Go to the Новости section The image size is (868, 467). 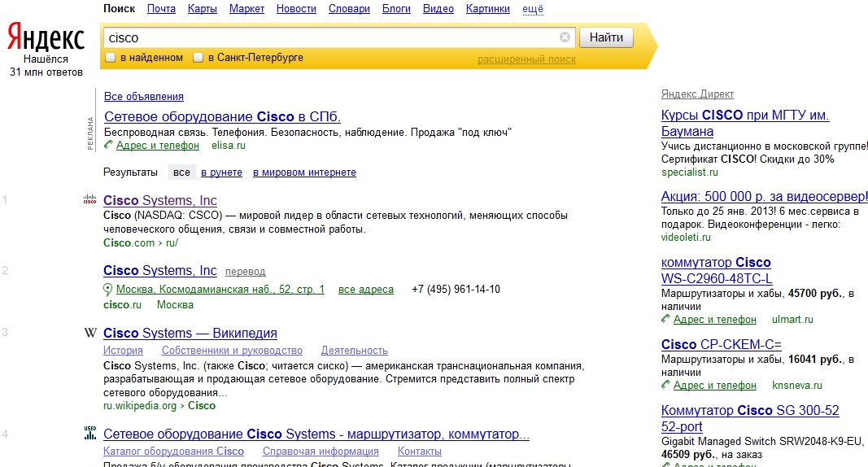[x=296, y=9]
